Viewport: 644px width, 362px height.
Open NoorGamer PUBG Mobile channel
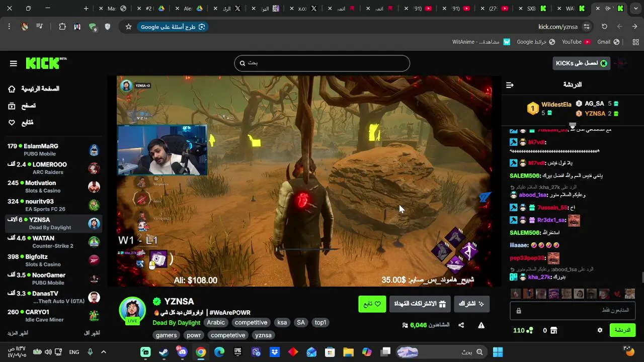click(54, 279)
